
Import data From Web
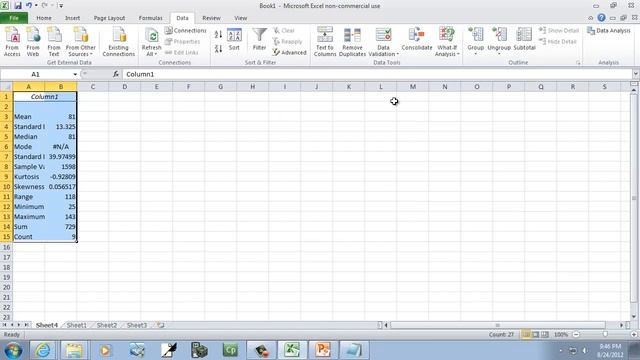33,42
